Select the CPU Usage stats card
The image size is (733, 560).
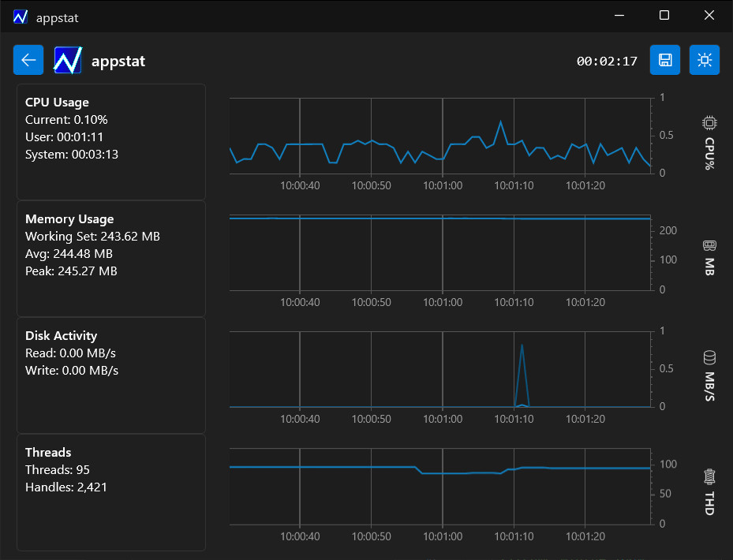click(x=111, y=142)
